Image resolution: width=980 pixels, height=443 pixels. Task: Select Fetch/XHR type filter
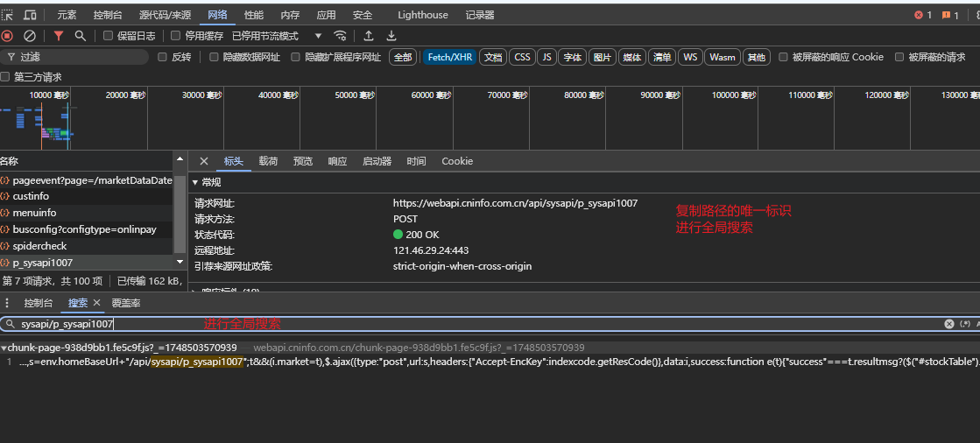pyautogui.click(x=450, y=57)
